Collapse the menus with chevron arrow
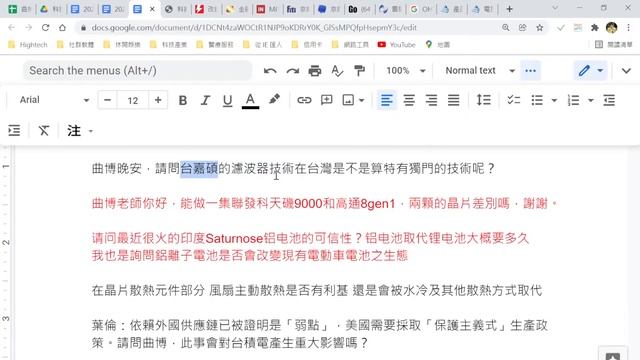This screenshot has height=360, width=640. (x=626, y=71)
